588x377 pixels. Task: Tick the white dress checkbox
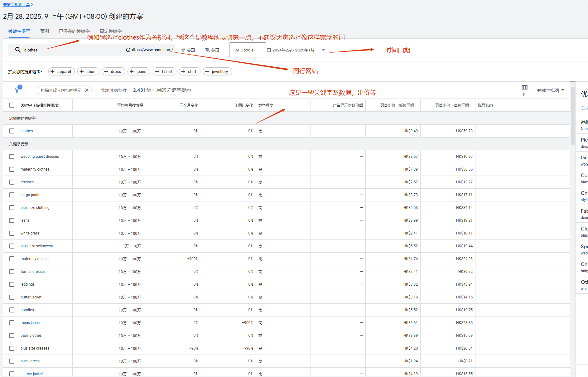[x=12, y=233]
